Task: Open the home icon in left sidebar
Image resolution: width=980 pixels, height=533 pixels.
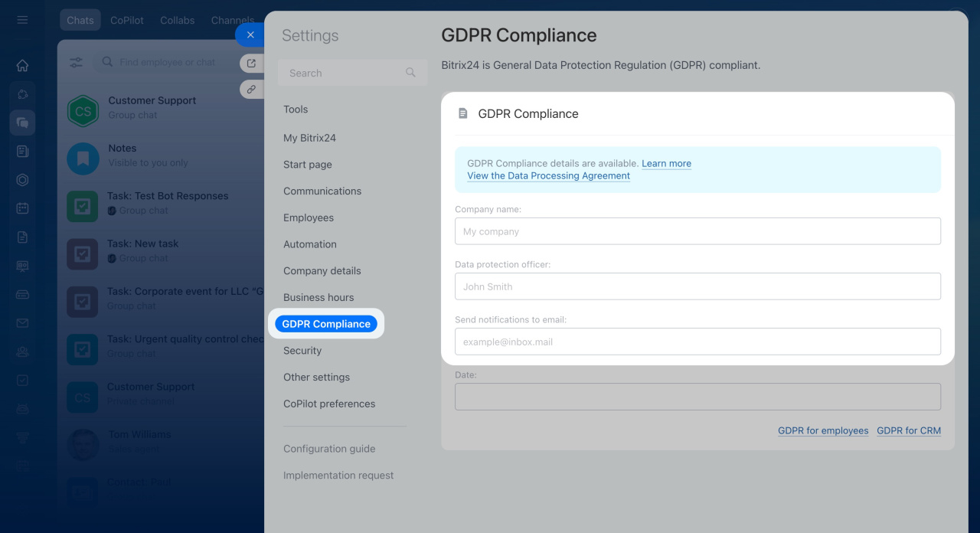Action: point(22,65)
